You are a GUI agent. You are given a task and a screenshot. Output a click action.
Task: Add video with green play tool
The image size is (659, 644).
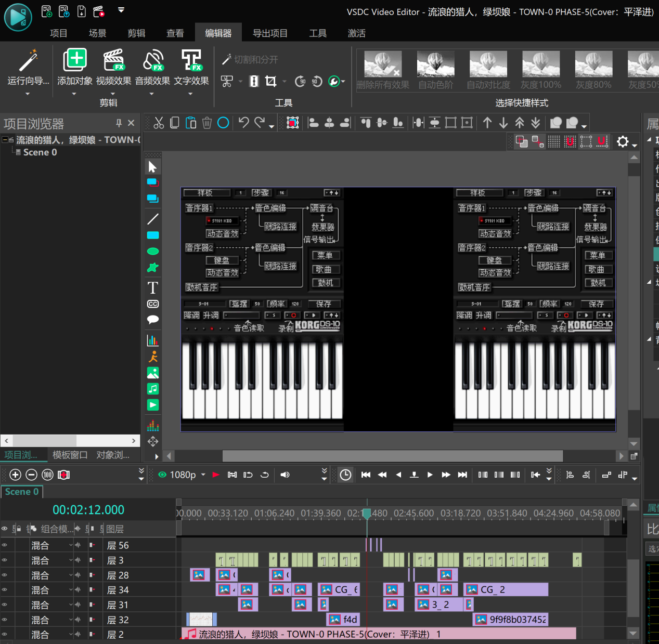153,405
